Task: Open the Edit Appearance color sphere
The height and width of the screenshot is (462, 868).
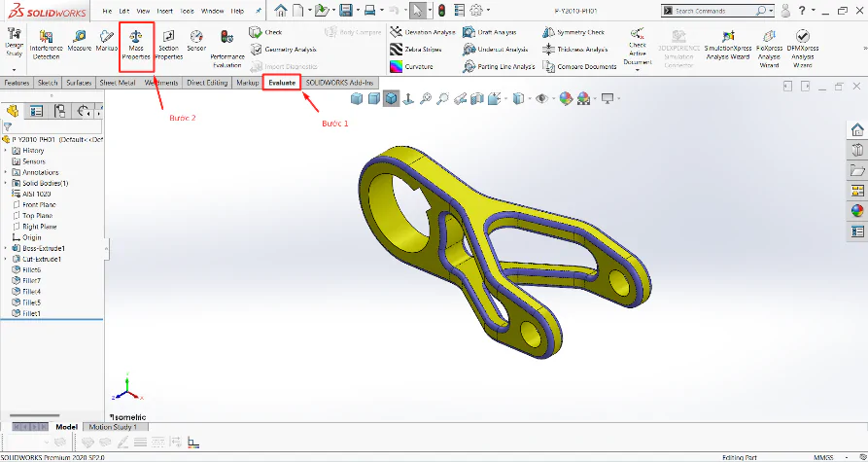Action: 565,98
